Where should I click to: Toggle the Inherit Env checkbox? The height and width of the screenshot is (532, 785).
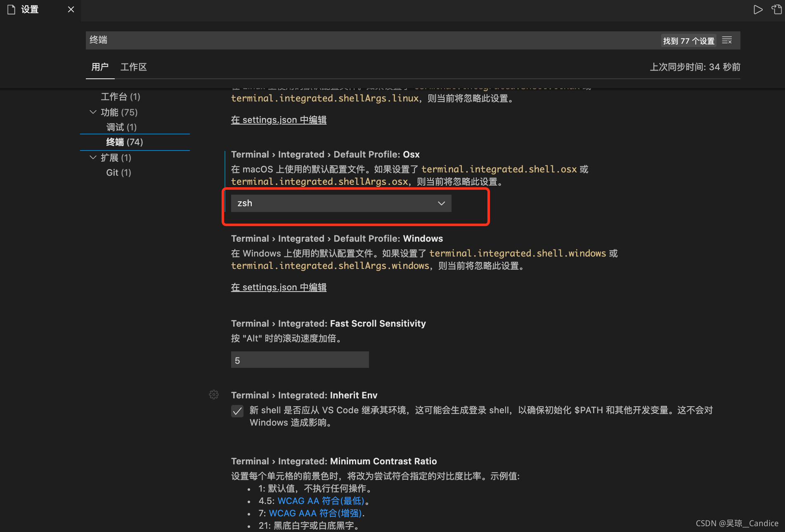pyautogui.click(x=237, y=411)
